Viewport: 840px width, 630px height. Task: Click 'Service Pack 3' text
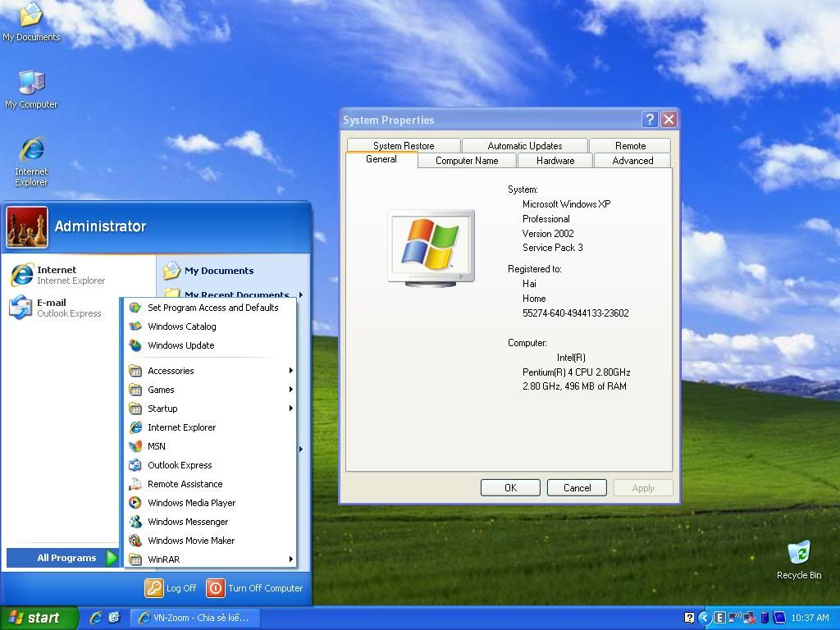[552, 248]
